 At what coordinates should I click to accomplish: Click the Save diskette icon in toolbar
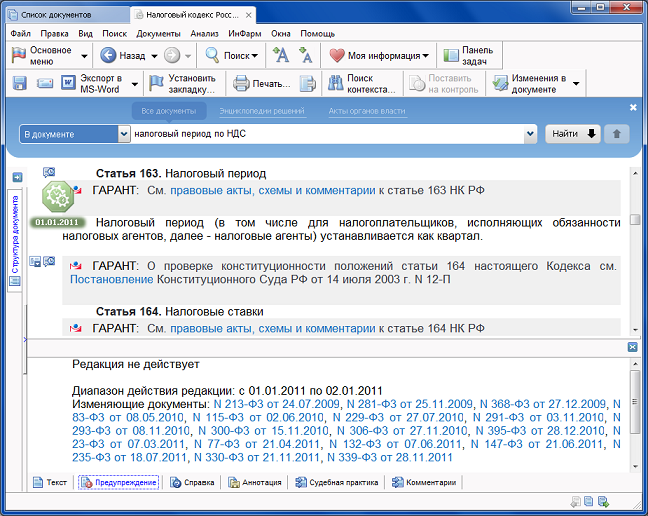[x=20, y=83]
